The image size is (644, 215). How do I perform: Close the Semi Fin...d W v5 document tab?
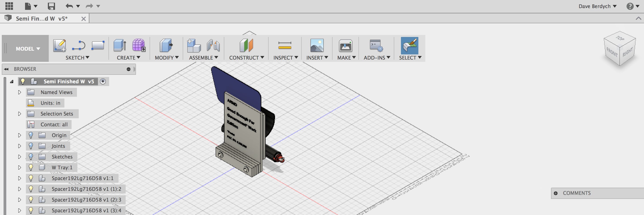point(83,19)
